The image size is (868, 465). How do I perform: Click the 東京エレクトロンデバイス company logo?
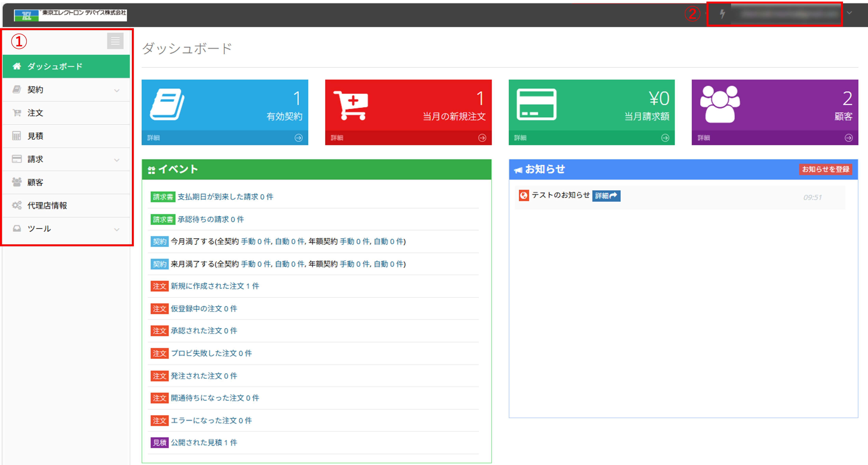tap(70, 15)
